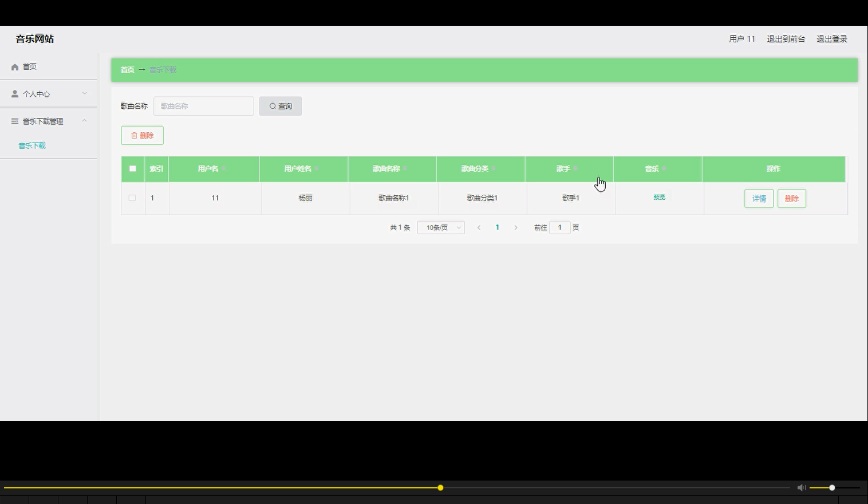Click the list icon beside 音乐下载管理
Screen dimensions: 868x504
click(15, 121)
